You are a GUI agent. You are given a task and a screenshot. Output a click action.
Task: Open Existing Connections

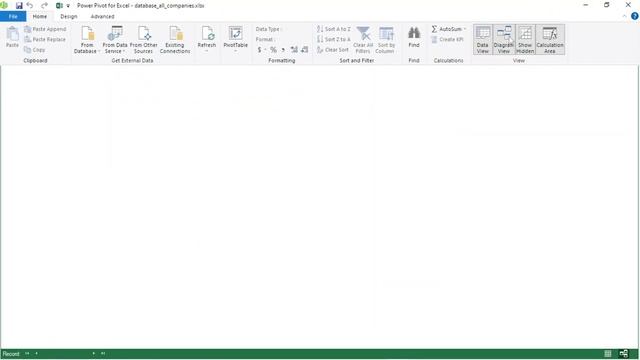coord(175,40)
